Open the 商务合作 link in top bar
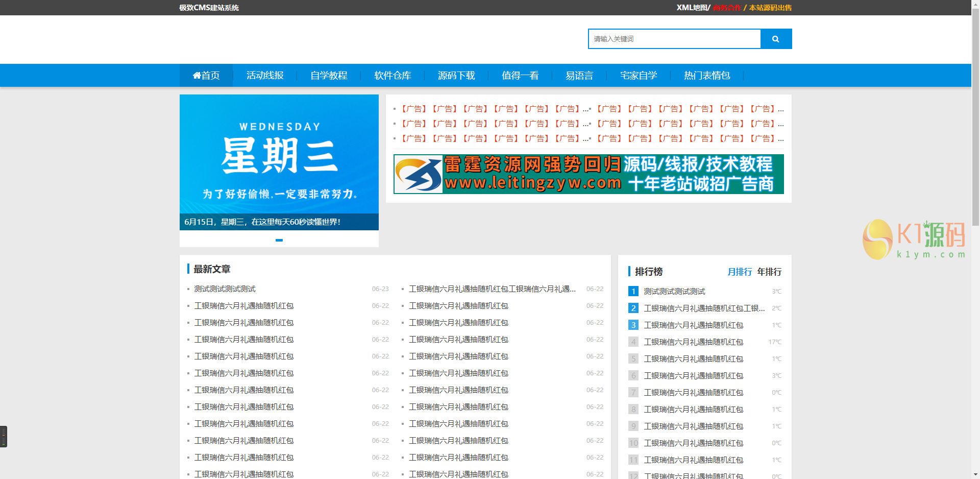 click(x=727, y=8)
